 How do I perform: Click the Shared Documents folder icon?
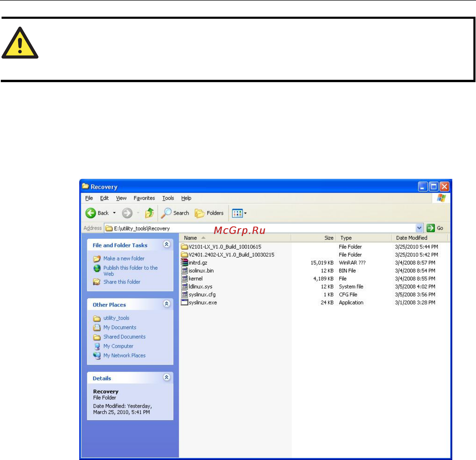tap(97, 337)
